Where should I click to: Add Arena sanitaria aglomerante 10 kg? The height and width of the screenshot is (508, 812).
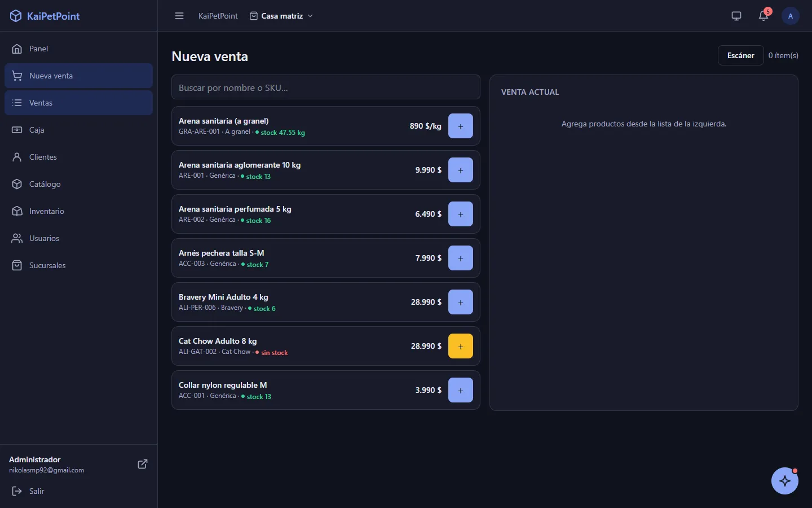461,170
